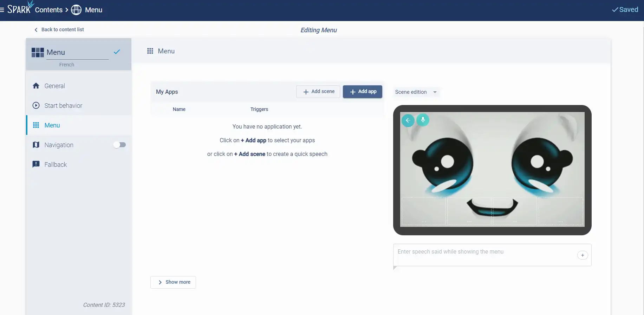This screenshot has height=315, width=644.
Task: Click the Contents breadcrumb link
Action: (x=48, y=10)
